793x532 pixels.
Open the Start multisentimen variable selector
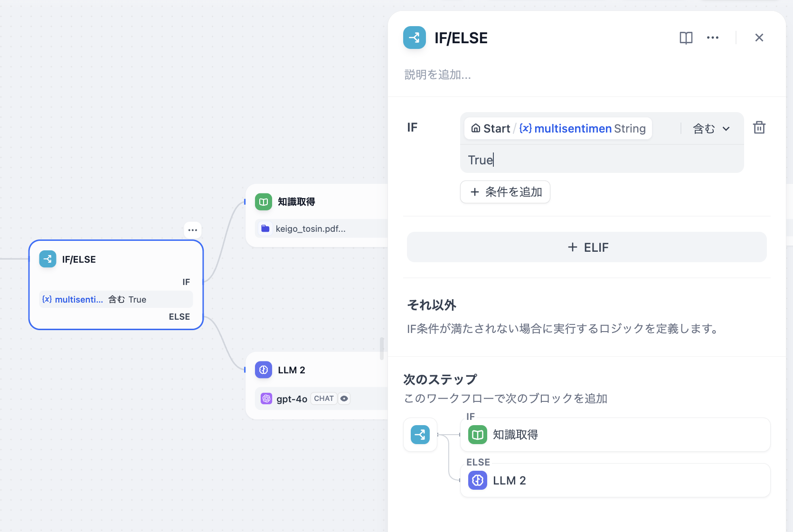tap(557, 128)
